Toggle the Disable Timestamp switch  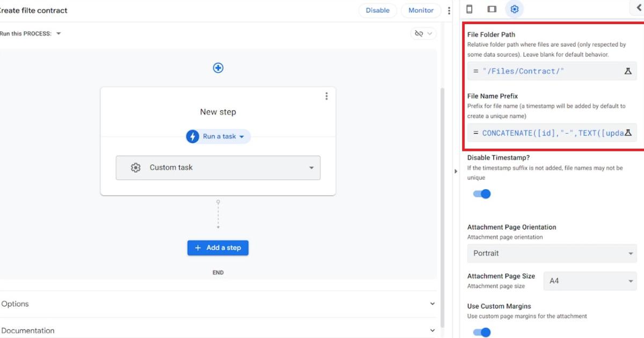(482, 194)
